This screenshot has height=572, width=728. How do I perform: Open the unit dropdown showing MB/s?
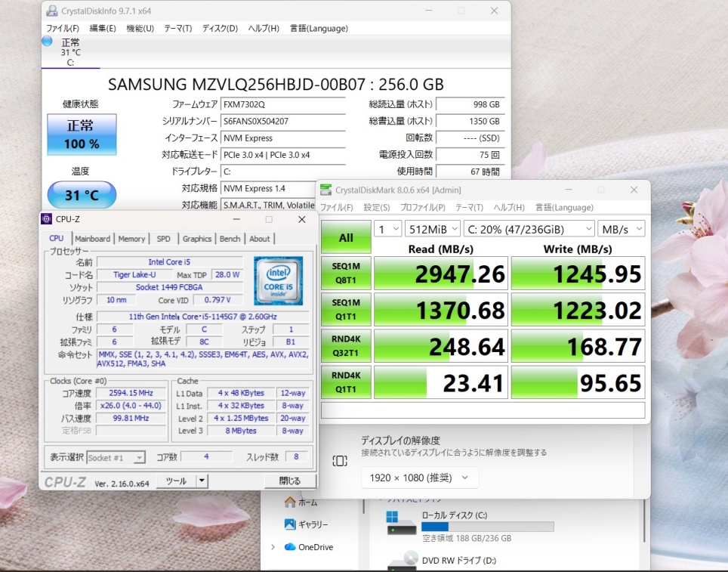[x=622, y=229]
